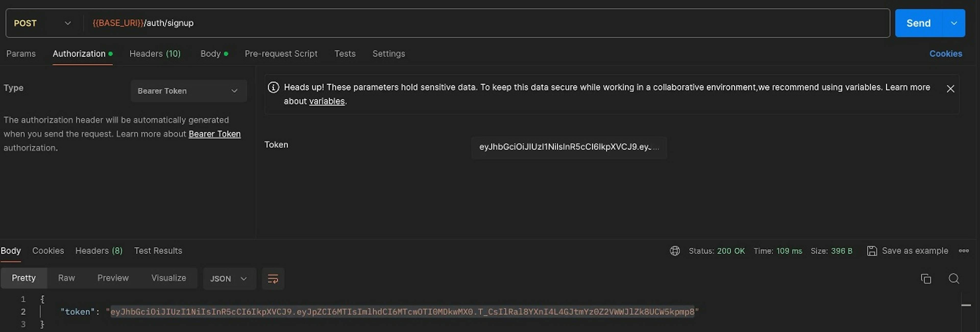Screen dimensions: 980x332
Task: Click the JSON format dropdown
Action: coord(228,278)
